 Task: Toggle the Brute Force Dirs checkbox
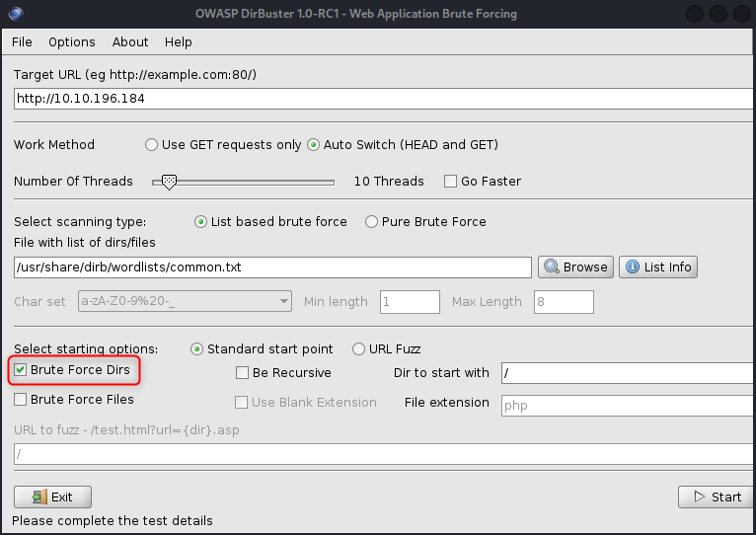[x=21, y=370]
